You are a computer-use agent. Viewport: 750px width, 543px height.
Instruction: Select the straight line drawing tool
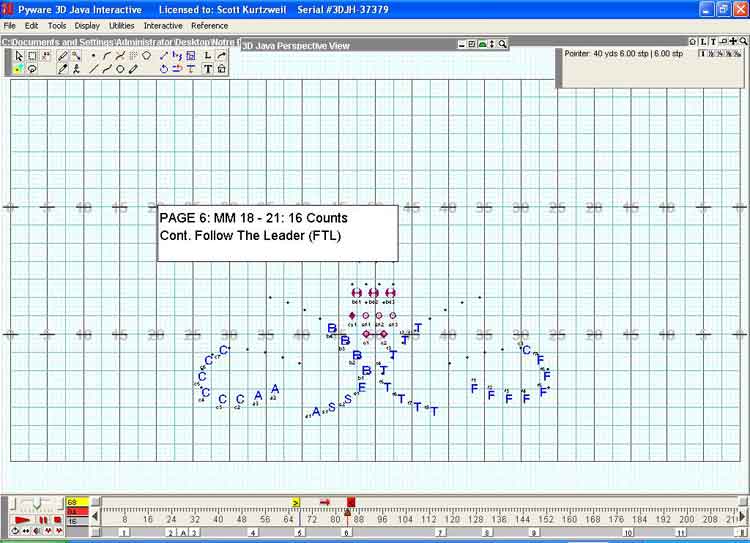[94, 69]
